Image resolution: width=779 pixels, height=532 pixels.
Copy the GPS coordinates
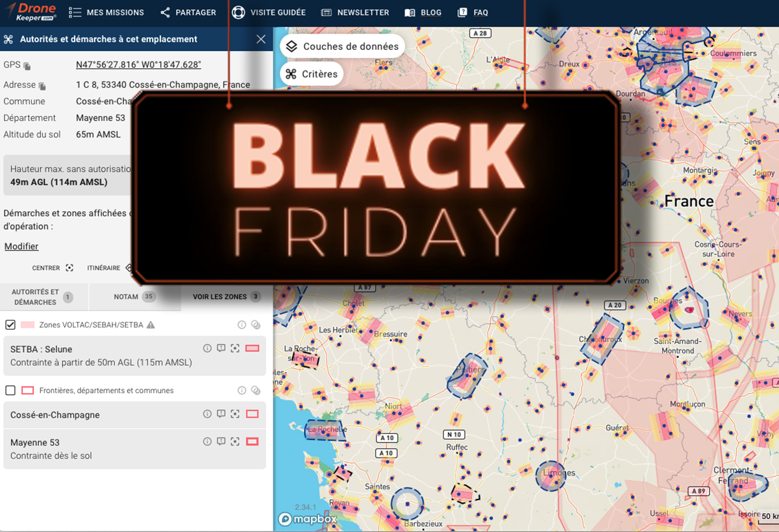tap(27, 66)
